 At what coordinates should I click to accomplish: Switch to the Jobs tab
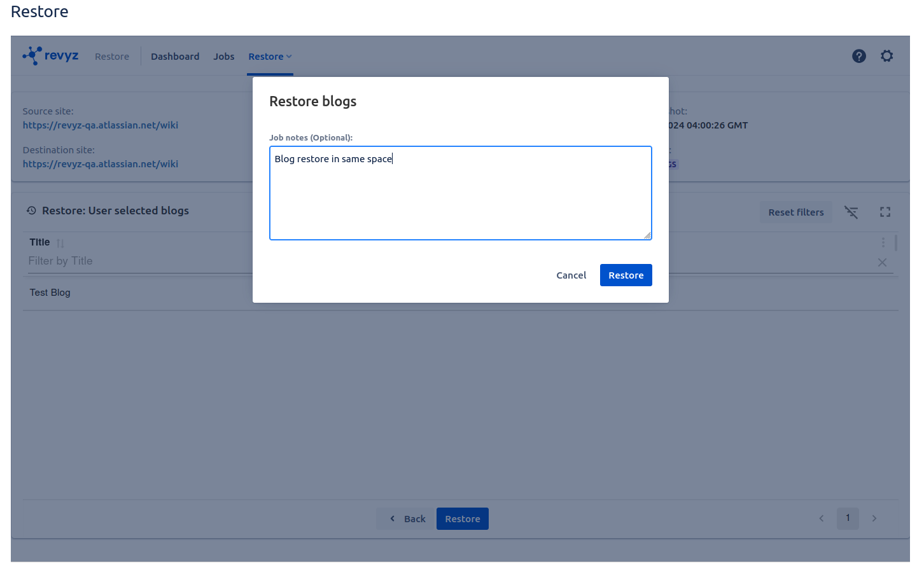pyautogui.click(x=224, y=57)
